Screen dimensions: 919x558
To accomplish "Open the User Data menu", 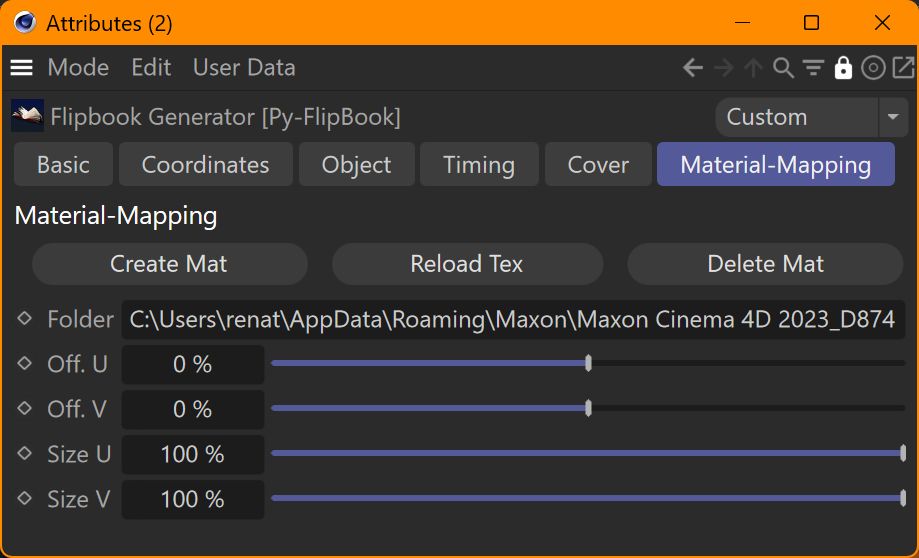I will (244, 68).
